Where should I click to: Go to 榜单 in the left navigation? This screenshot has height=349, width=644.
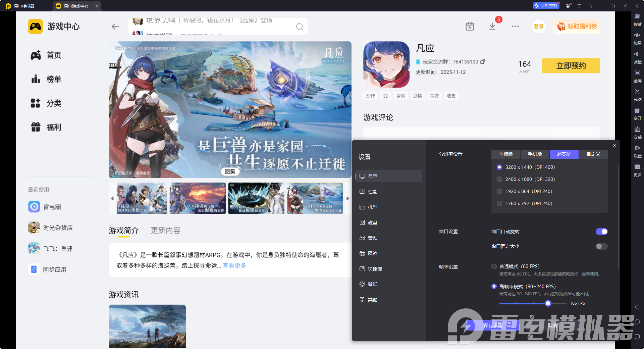46,79
